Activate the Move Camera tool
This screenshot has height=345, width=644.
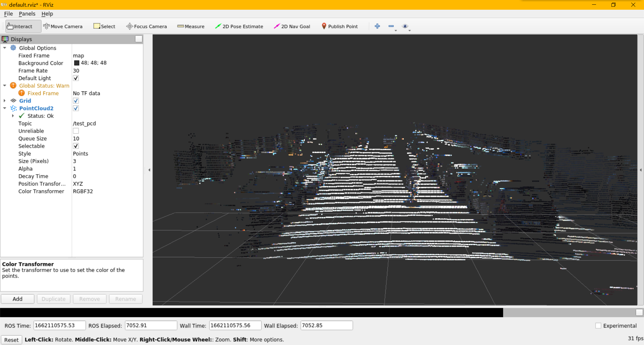coord(63,26)
